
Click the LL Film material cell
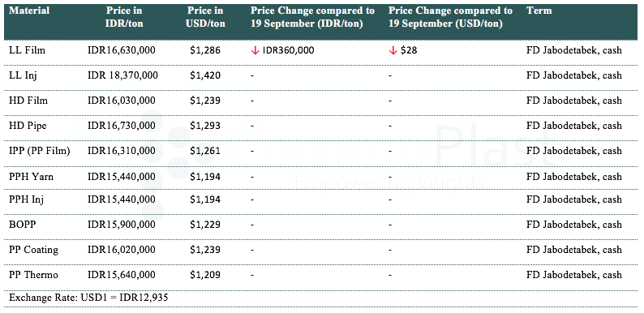tap(27, 50)
